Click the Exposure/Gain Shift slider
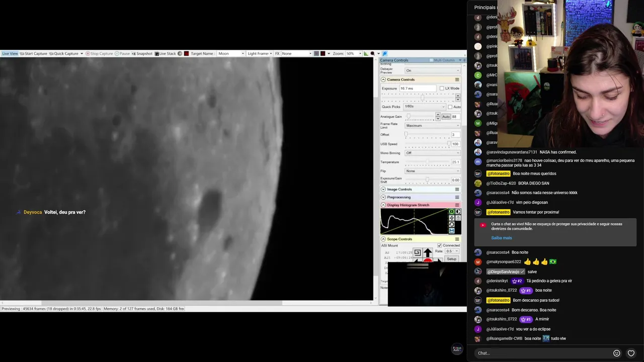 [x=427, y=180]
